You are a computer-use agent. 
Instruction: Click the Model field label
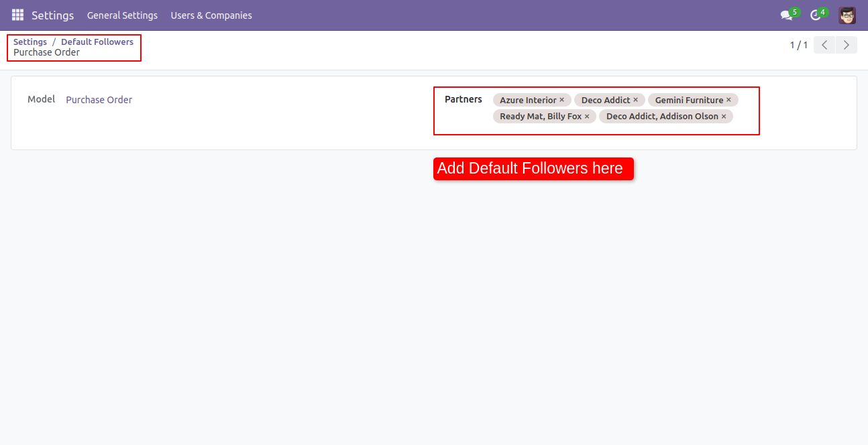point(41,99)
